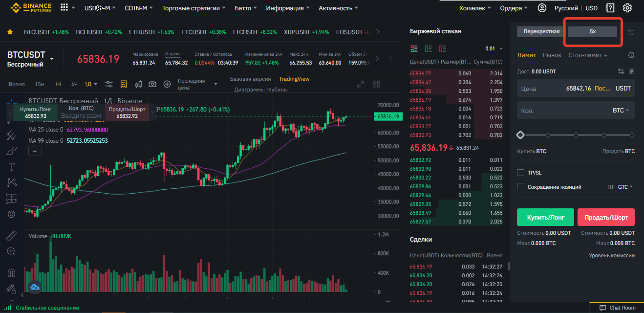
Task: Open the settings gear icon
Action: tap(627, 8)
